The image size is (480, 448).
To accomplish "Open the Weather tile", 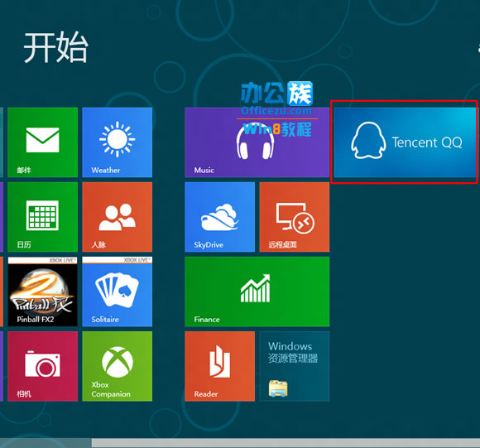I will [118, 142].
